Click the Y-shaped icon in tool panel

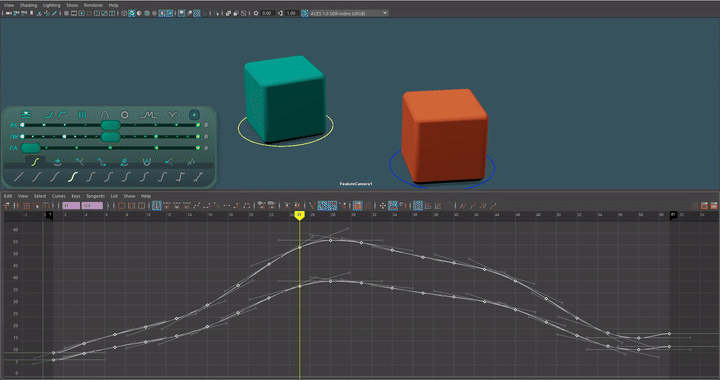172,114
